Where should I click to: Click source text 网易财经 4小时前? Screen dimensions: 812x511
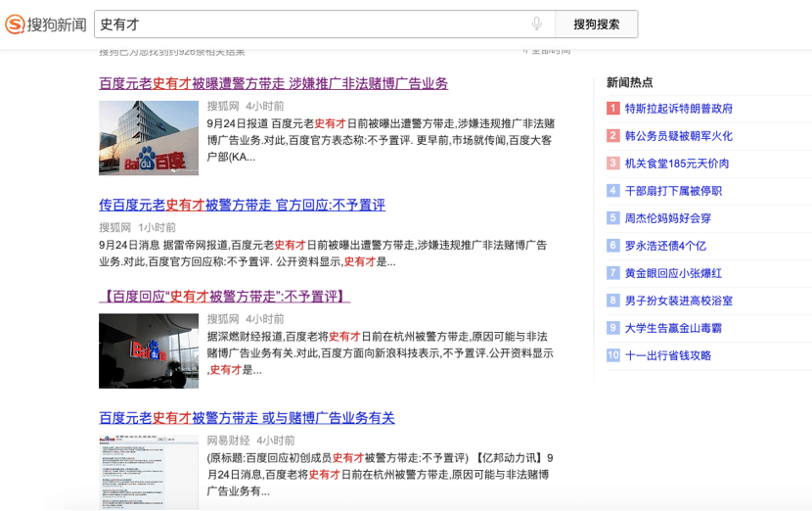pyautogui.click(x=250, y=441)
